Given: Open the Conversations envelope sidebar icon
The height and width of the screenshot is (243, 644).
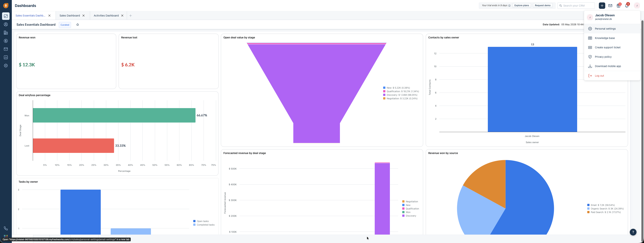Looking at the screenshot, I should pos(6,49).
